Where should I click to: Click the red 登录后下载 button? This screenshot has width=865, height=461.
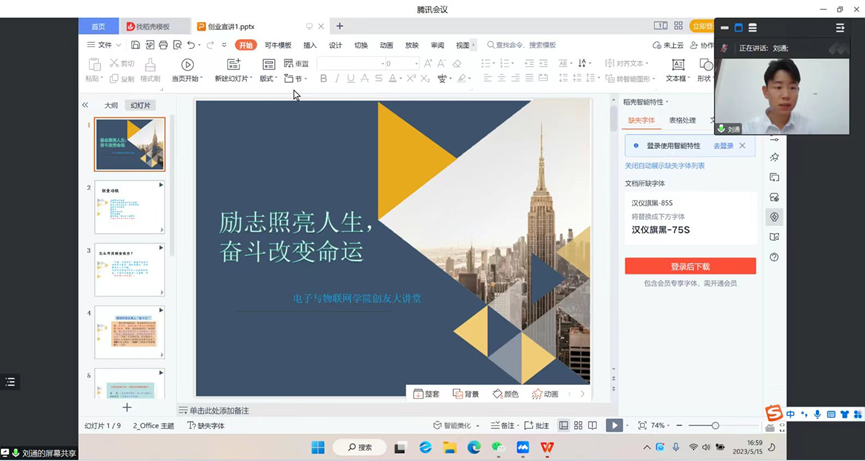point(690,267)
